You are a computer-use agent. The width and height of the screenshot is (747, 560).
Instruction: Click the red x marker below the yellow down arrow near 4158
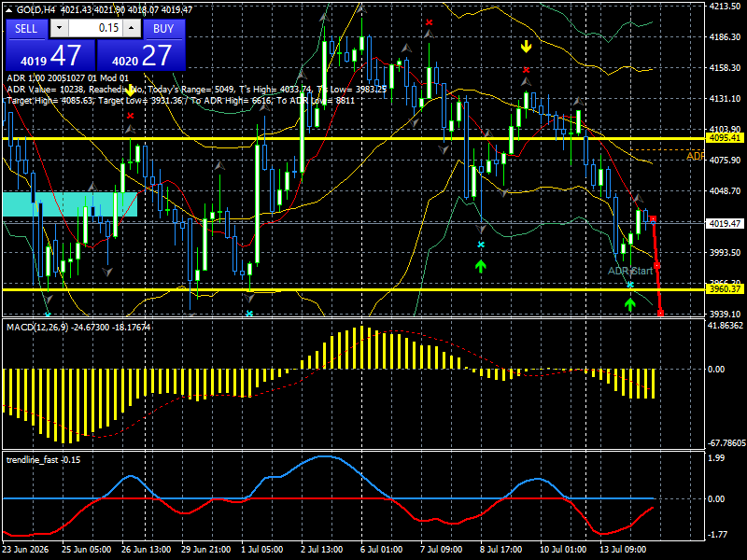(x=526, y=70)
